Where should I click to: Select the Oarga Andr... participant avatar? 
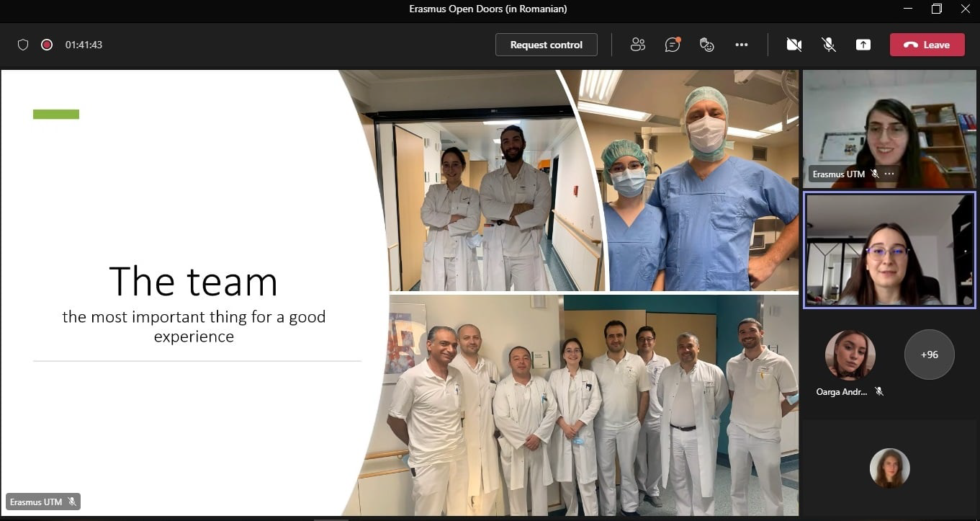click(850, 355)
